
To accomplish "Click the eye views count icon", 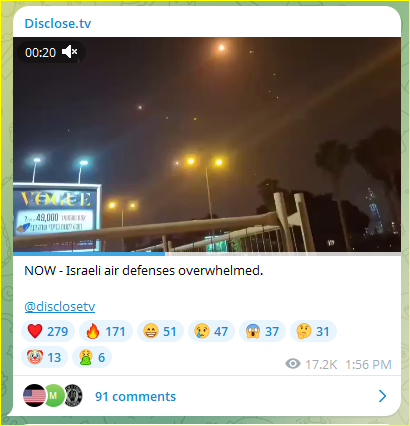I will 293,364.
